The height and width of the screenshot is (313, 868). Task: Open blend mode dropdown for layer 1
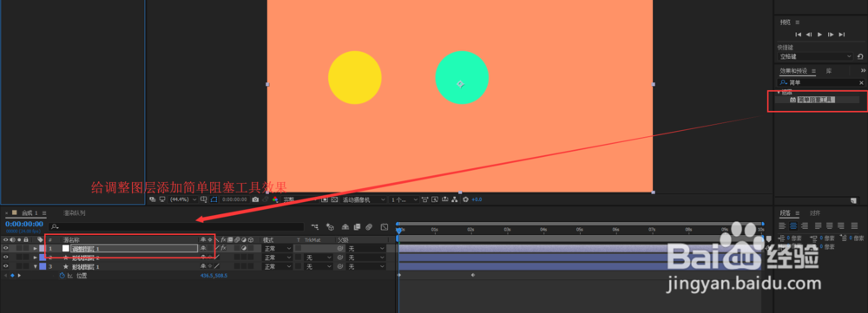coord(278,248)
